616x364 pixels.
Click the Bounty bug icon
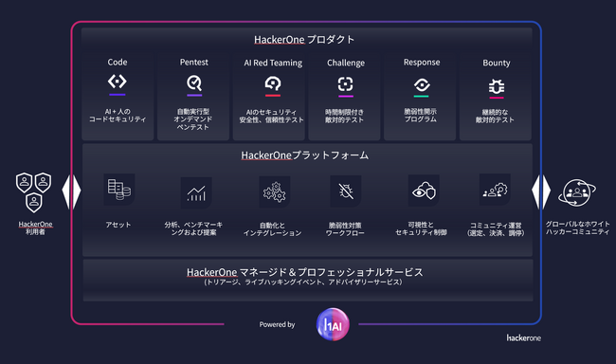coord(497,86)
